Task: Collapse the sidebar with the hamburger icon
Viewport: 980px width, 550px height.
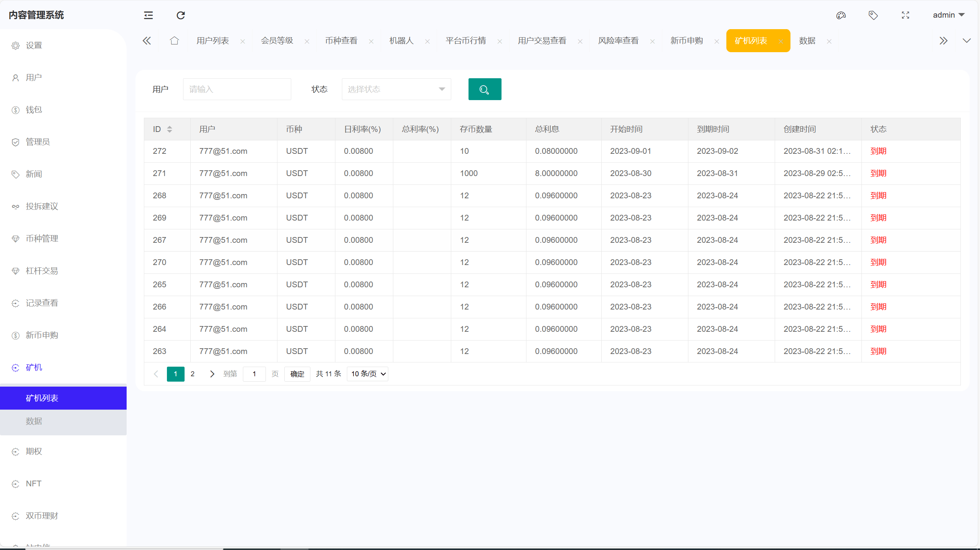Action: coord(148,15)
